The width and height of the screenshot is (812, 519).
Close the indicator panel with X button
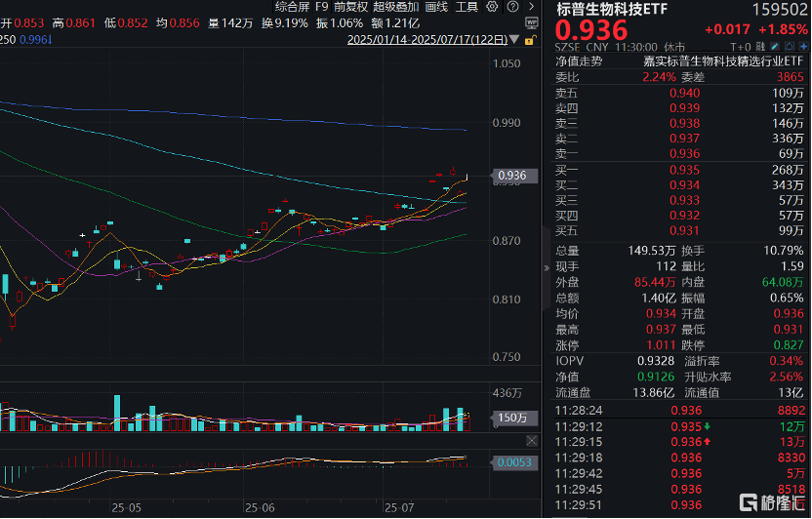(x=532, y=441)
